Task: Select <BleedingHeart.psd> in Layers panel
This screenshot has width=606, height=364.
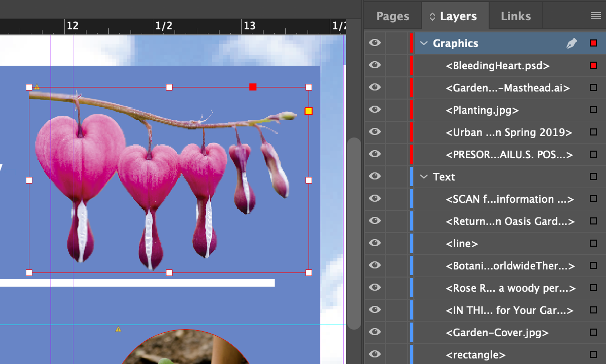Action: pos(497,66)
